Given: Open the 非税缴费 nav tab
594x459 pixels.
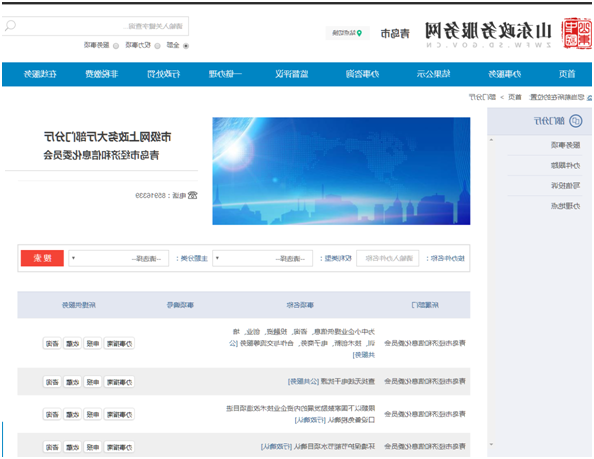Looking at the screenshot, I should [x=102, y=74].
